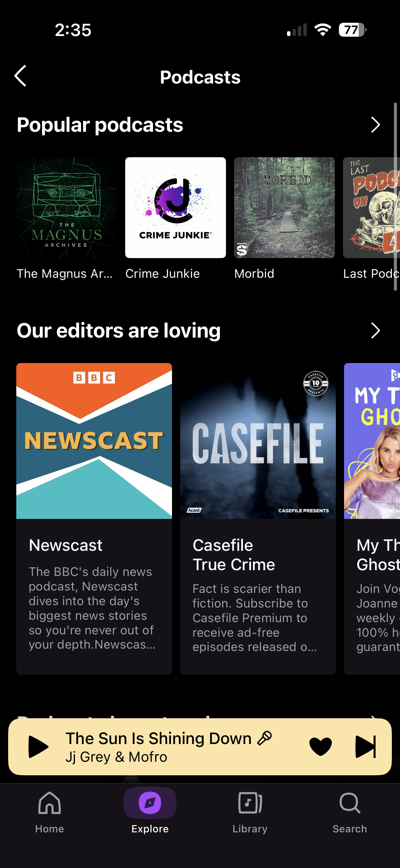This screenshot has height=868, width=400.
Task: Open The Magnus Archives podcast cover
Action: point(67,207)
